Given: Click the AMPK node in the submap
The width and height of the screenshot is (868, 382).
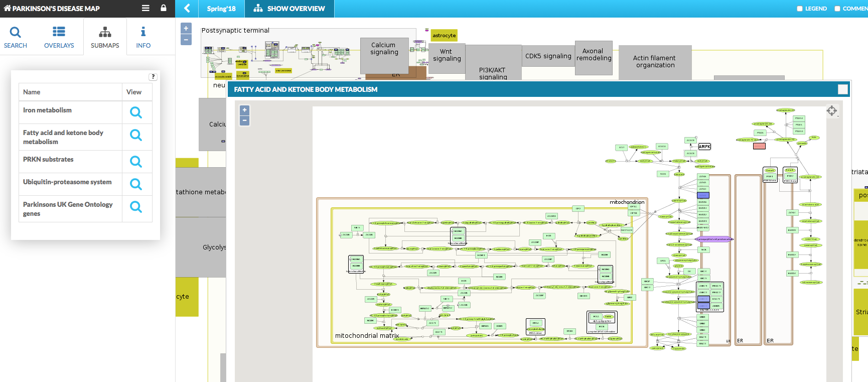Looking at the screenshot, I should click(704, 147).
